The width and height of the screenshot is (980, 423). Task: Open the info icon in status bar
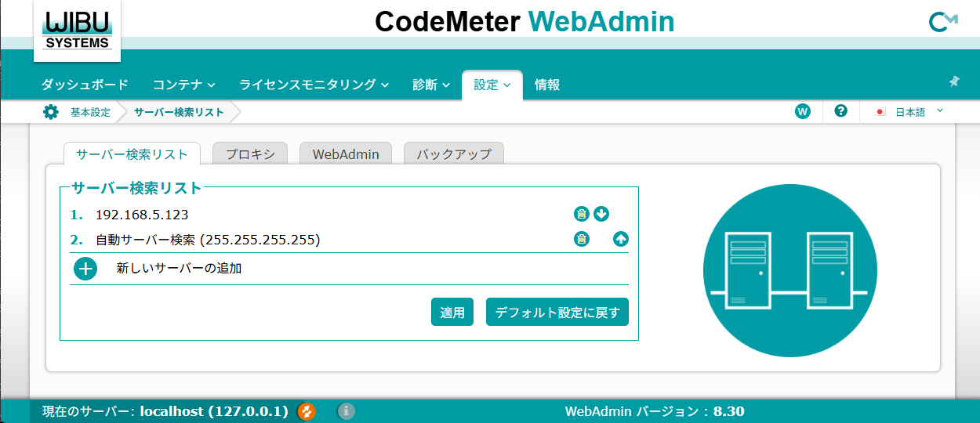click(x=346, y=411)
